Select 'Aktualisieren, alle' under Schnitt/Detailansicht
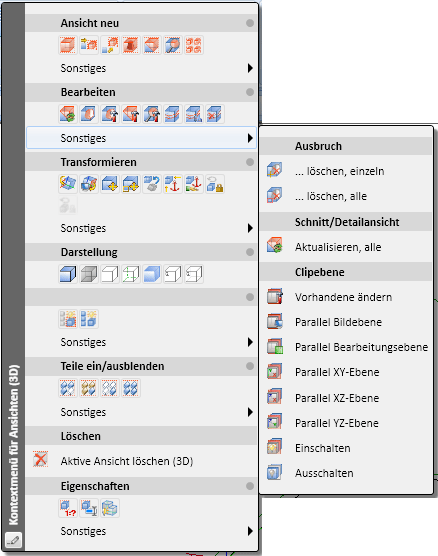Screen dimensions: 438x556 click(x=346, y=247)
